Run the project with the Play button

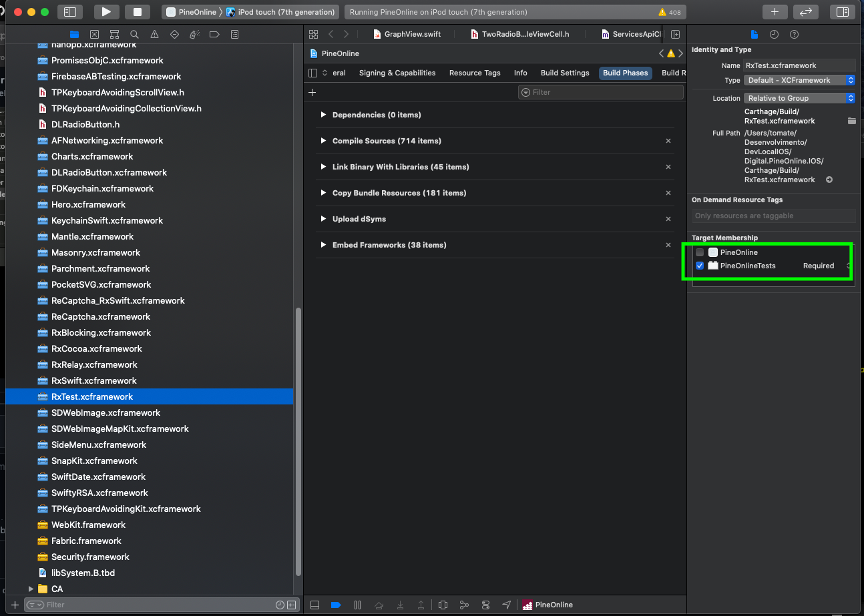(x=106, y=11)
